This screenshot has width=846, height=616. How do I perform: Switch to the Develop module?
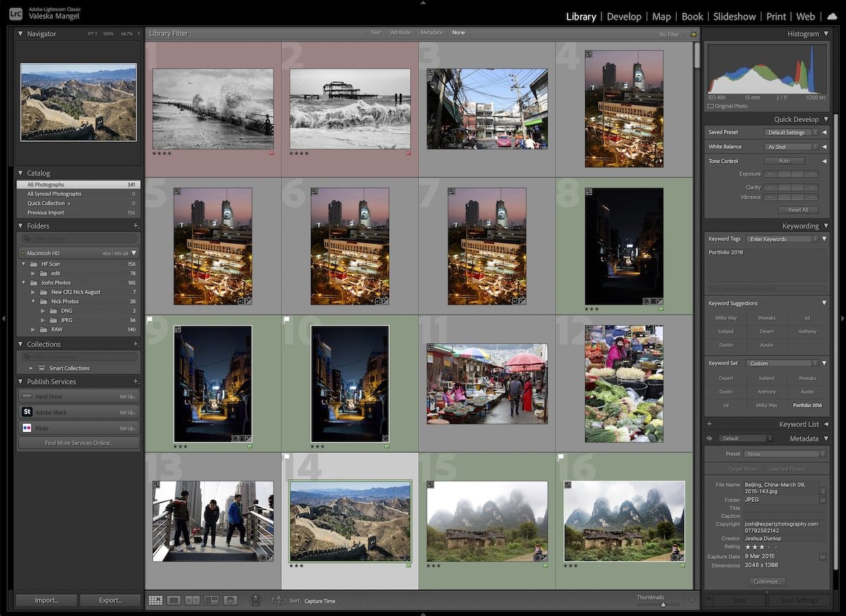(x=624, y=16)
